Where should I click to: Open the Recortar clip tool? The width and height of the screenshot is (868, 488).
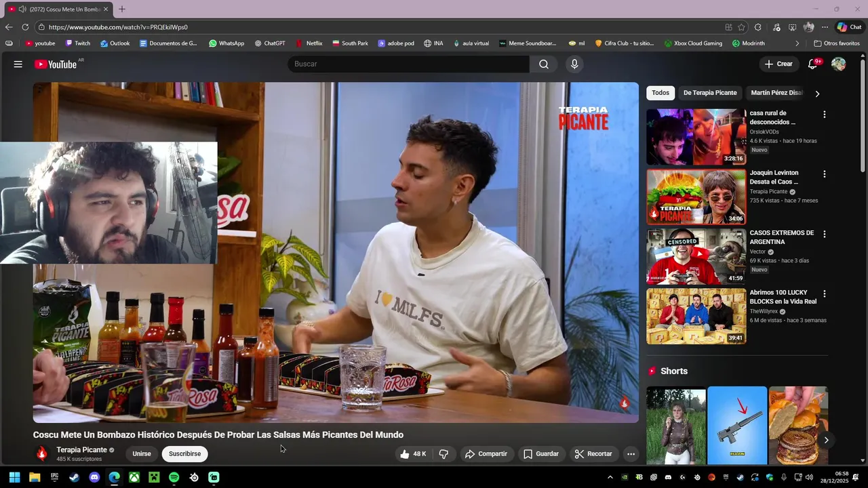point(593,454)
